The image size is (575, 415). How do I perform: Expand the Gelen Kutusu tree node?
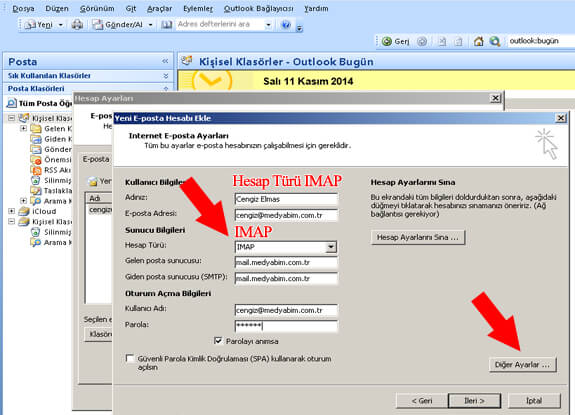pos(23,128)
